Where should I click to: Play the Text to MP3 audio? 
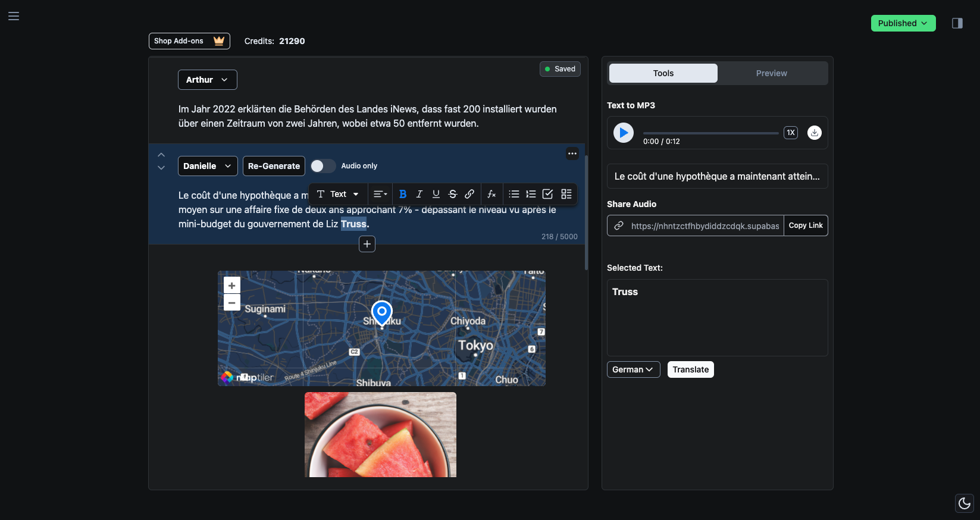point(624,133)
